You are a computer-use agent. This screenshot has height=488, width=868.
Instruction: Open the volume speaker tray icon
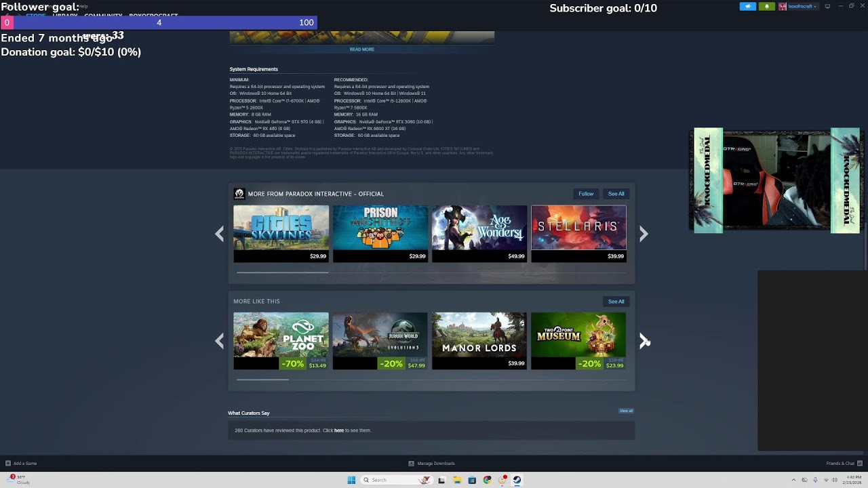tap(835, 480)
